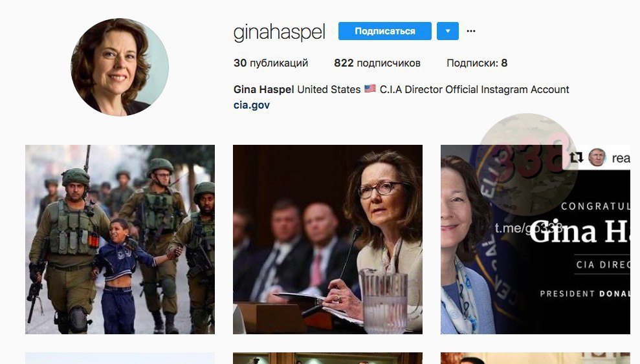Open the cia.gov website link

252,105
